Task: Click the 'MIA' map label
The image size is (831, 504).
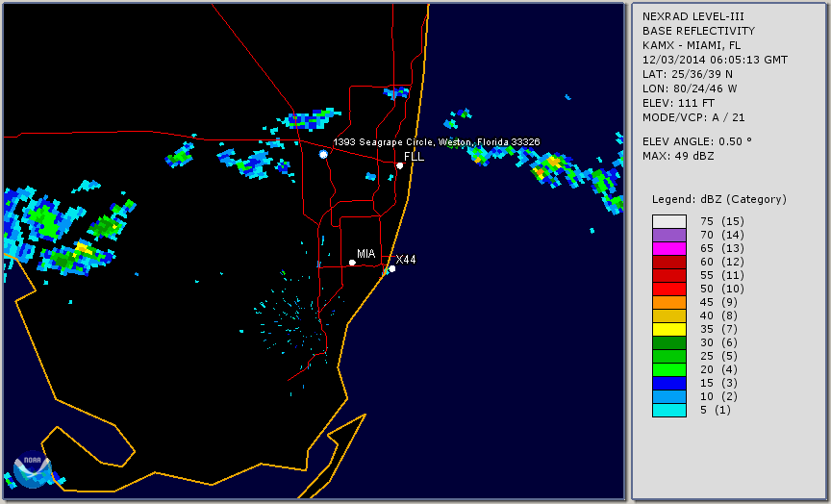Action: pos(366,254)
